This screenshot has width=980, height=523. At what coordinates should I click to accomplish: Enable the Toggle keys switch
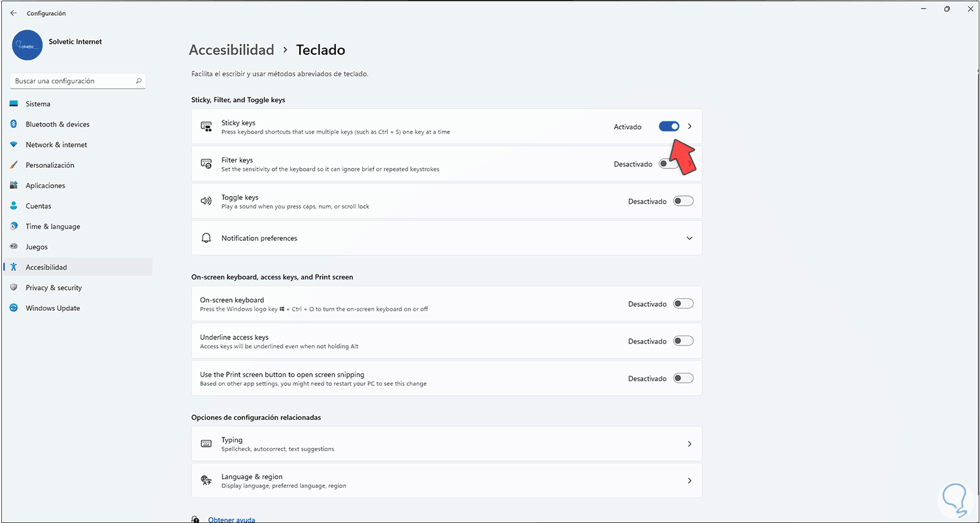point(683,201)
